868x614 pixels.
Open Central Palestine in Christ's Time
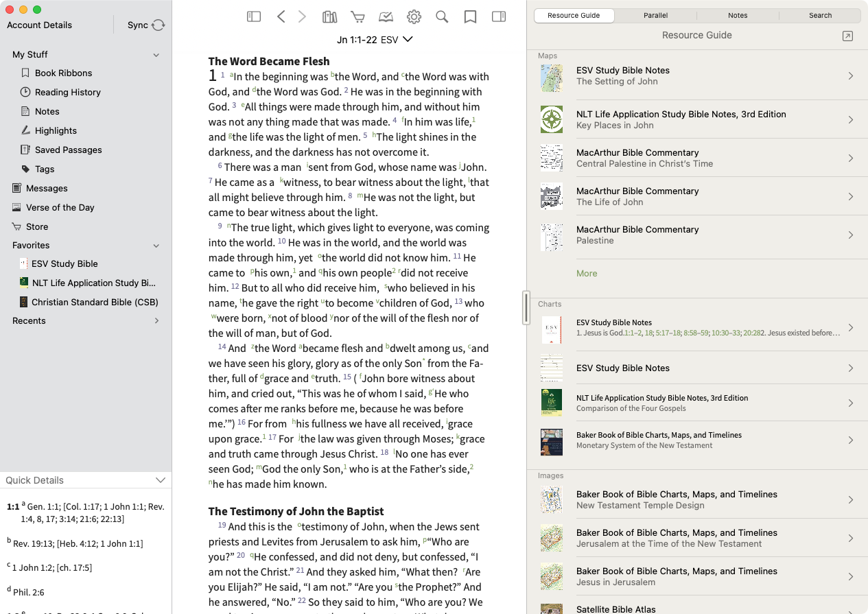coord(697,158)
